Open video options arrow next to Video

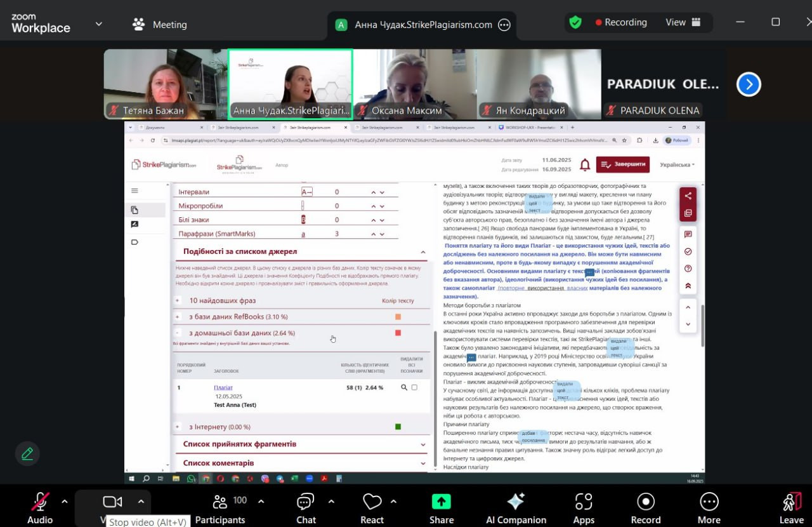pyautogui.click(x=141, y=502)
